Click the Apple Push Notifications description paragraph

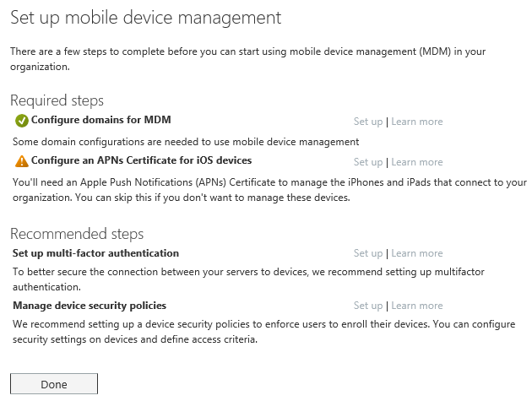point(266,190)
